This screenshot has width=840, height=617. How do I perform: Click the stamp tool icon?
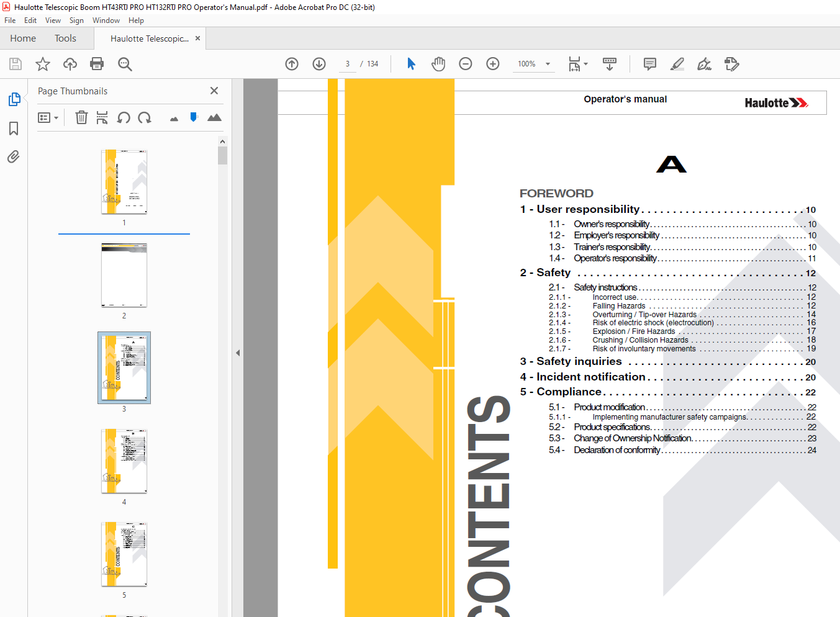coord(731,64)
